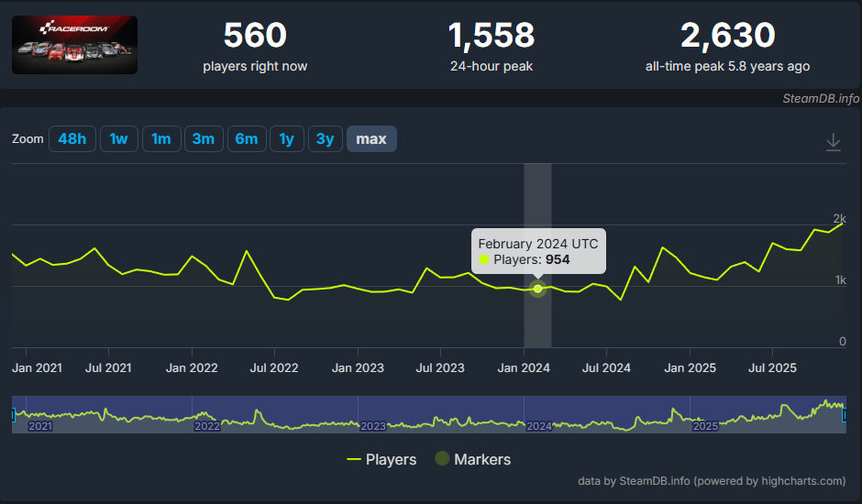The width and height of the screenshot is (862, 504).
Task: Click the 2,630 all-time peak stat
Action: [727, 37]
